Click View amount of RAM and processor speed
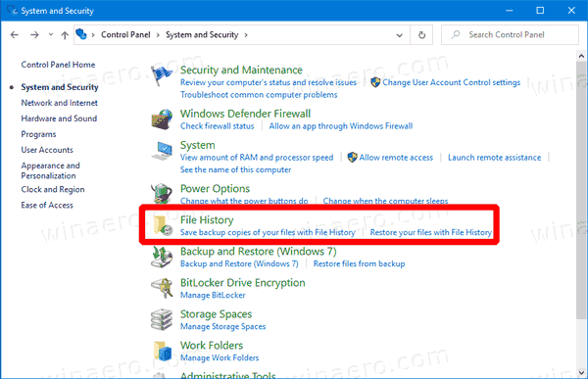This screenshot has width=588, height=379. coord(257,158)
